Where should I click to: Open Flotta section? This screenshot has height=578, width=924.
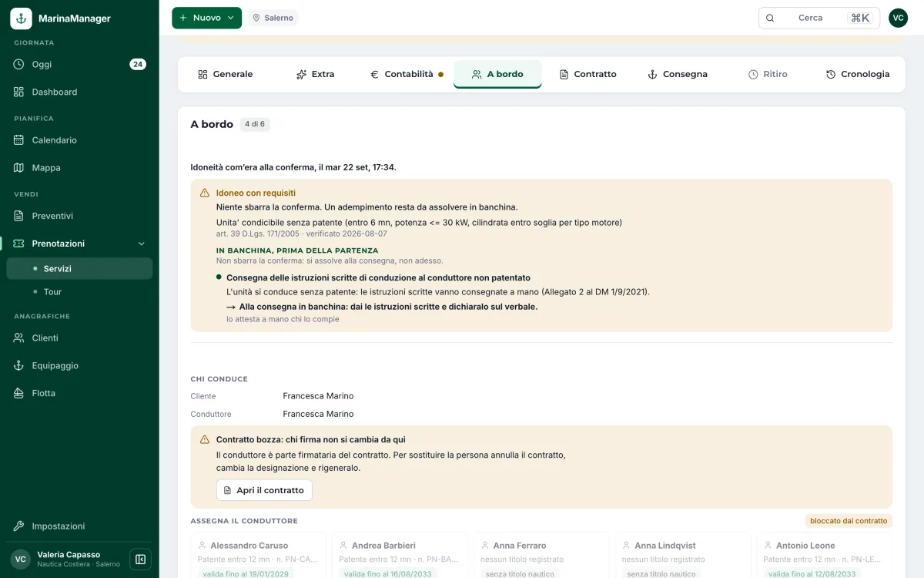(x=79, y=393)
